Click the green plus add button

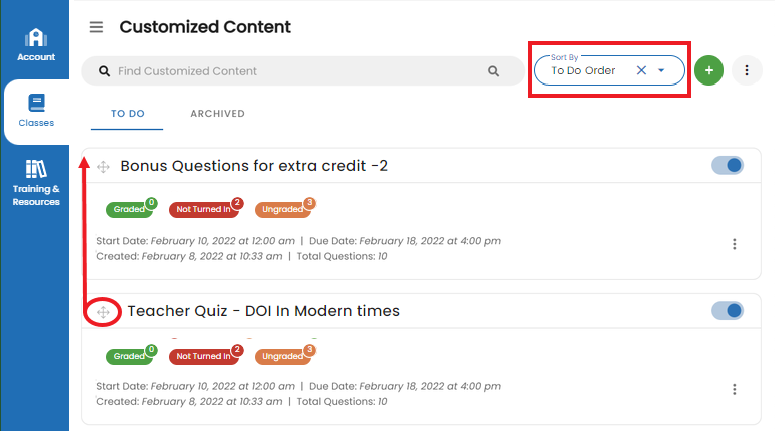point(709,70)
